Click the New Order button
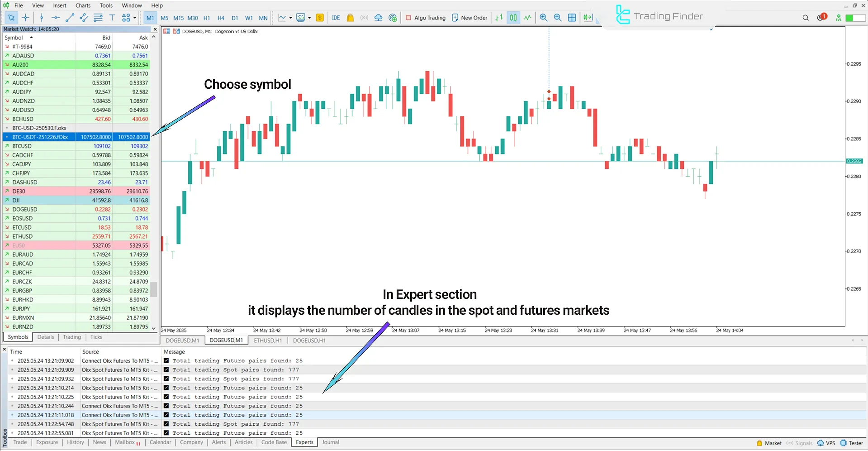The image size is (868, 451). [470, 18]
